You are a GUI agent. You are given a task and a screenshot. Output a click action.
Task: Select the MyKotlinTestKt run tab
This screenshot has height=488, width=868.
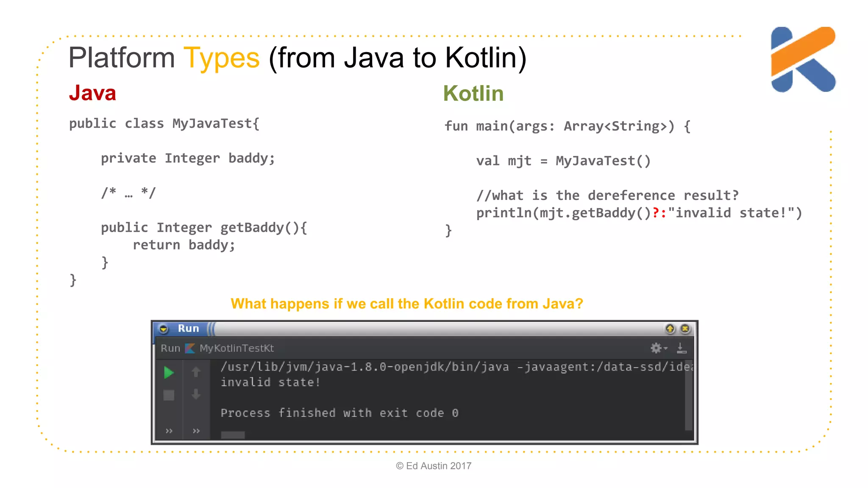click(236, 348)
